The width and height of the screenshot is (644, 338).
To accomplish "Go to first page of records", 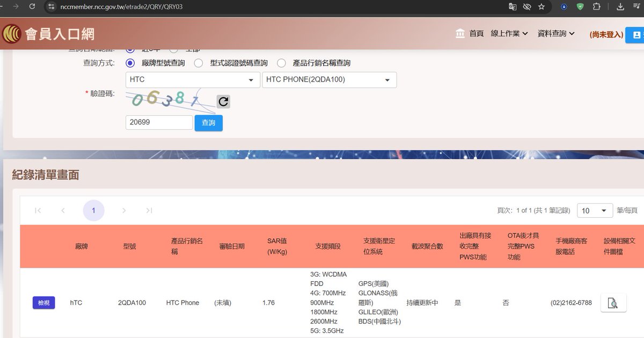I will coord(38,210).
